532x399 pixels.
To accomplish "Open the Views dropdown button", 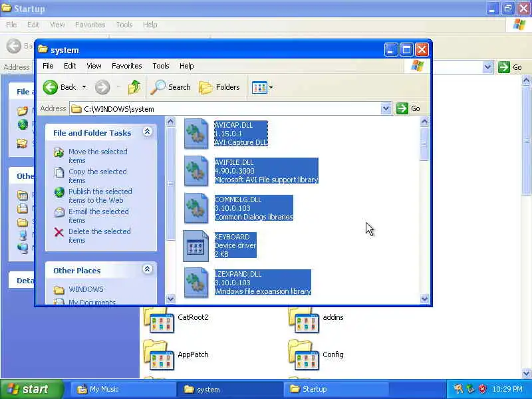I will point(262,87).
